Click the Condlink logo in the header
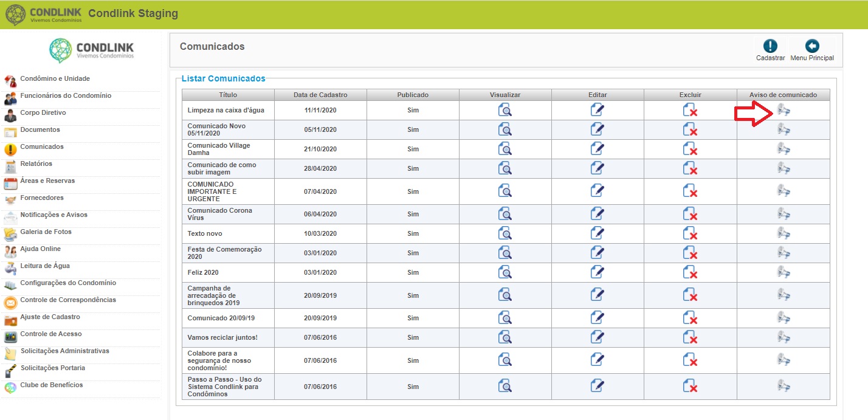The image size is (868, 420). (43, 15)
